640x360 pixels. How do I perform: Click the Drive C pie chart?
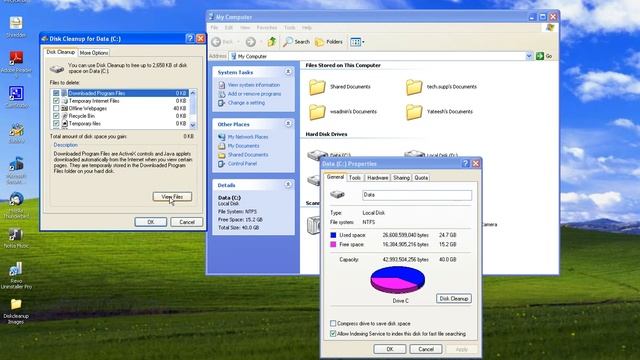[398, 280]
